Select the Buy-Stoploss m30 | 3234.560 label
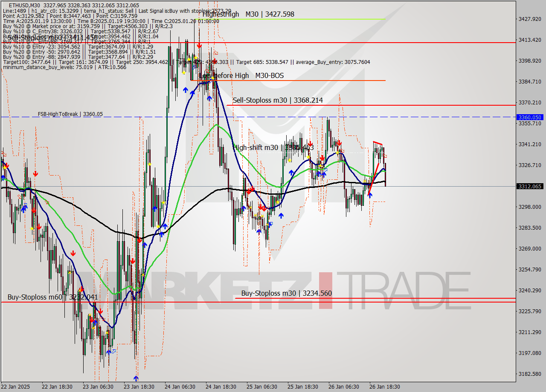This screenshot has height=392, width=546. coord(286,293)
